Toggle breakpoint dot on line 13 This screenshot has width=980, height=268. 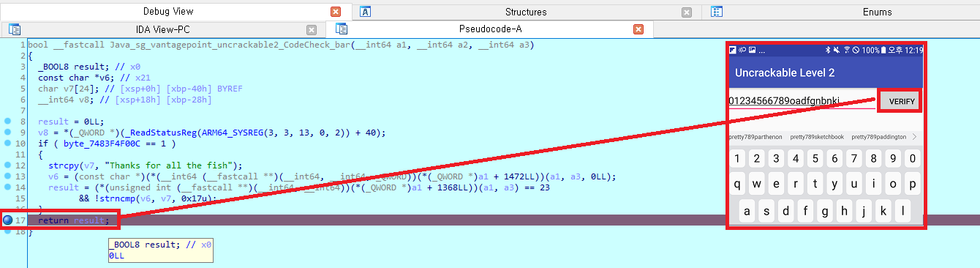coord(7,176)
